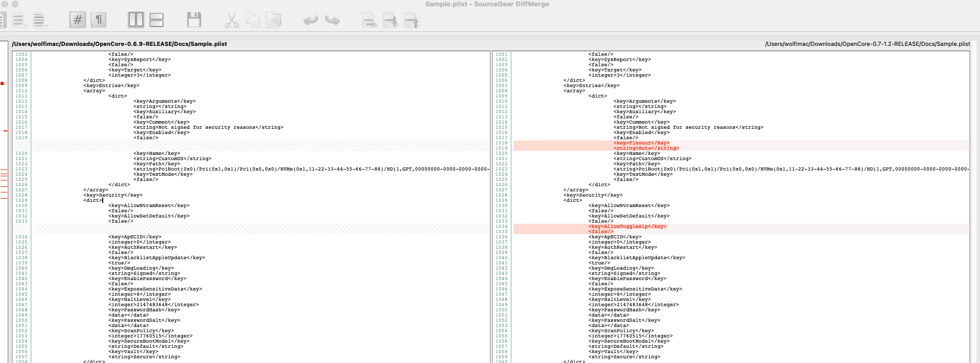Click <key>ExposeSensitiveData</key> in right pane
This screenshot has width=980, height=363.
(635, 289)
